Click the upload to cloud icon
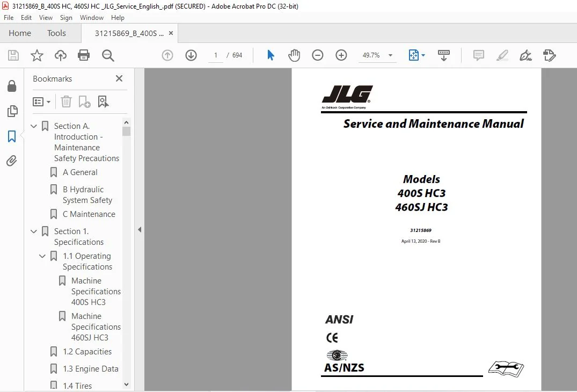577x392 pixels. (60, 55)
